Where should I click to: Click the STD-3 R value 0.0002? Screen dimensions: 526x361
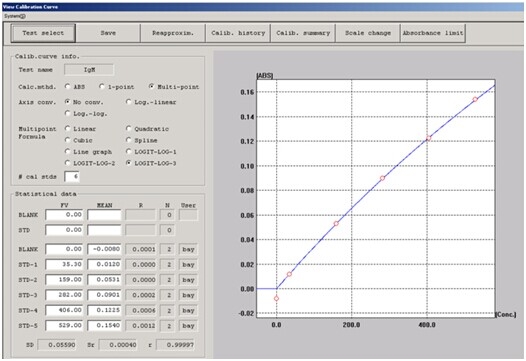141,295
